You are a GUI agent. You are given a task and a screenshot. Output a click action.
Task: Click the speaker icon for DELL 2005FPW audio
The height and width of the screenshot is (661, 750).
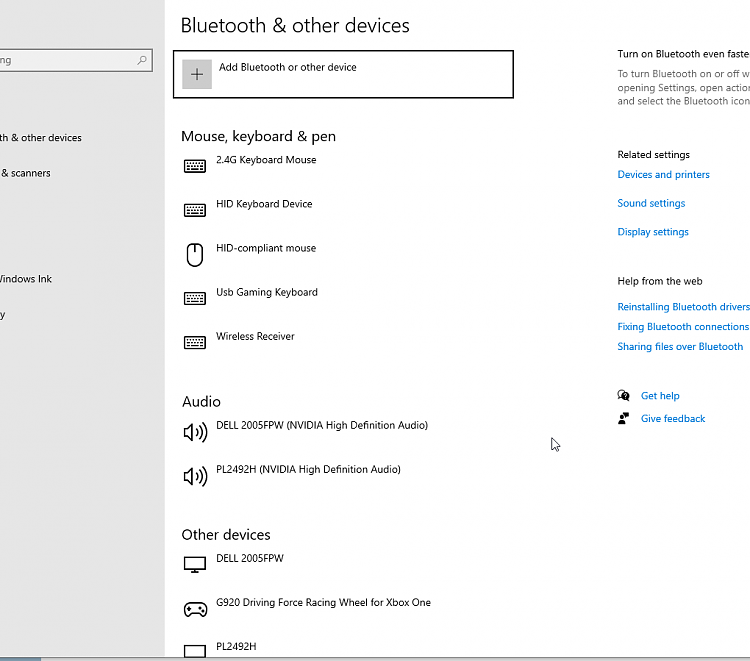195,432
